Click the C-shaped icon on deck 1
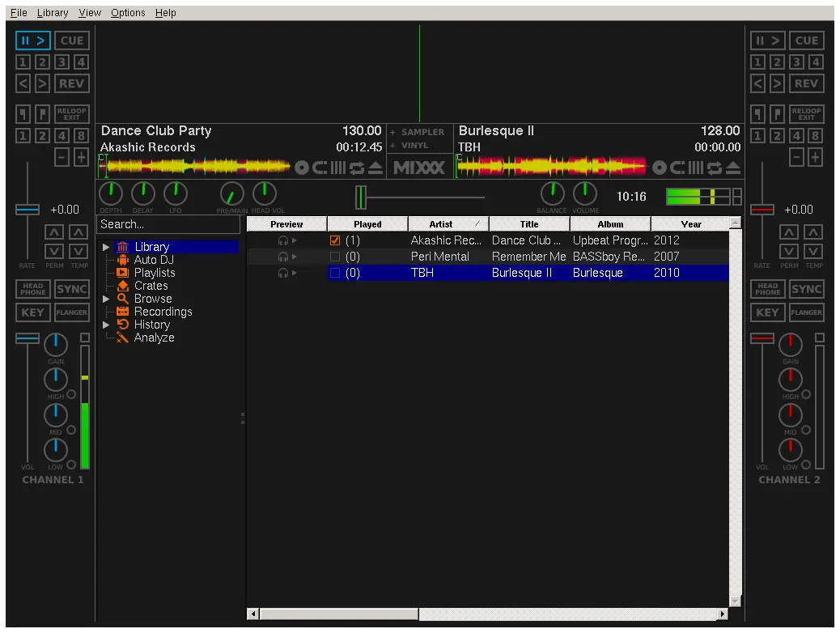840x633 pixels. tap(320, 168)
